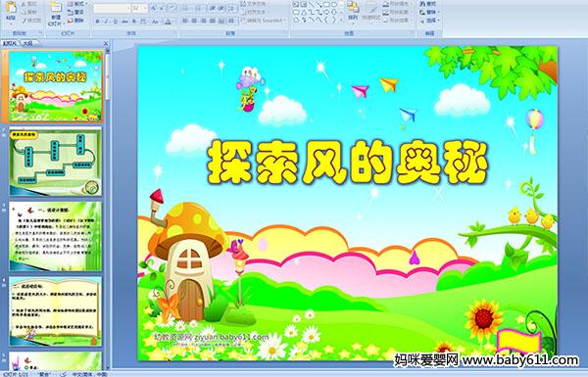
Task: Click the Find icon in editing group
Action: pyautogui.click(x=428, y=4)
